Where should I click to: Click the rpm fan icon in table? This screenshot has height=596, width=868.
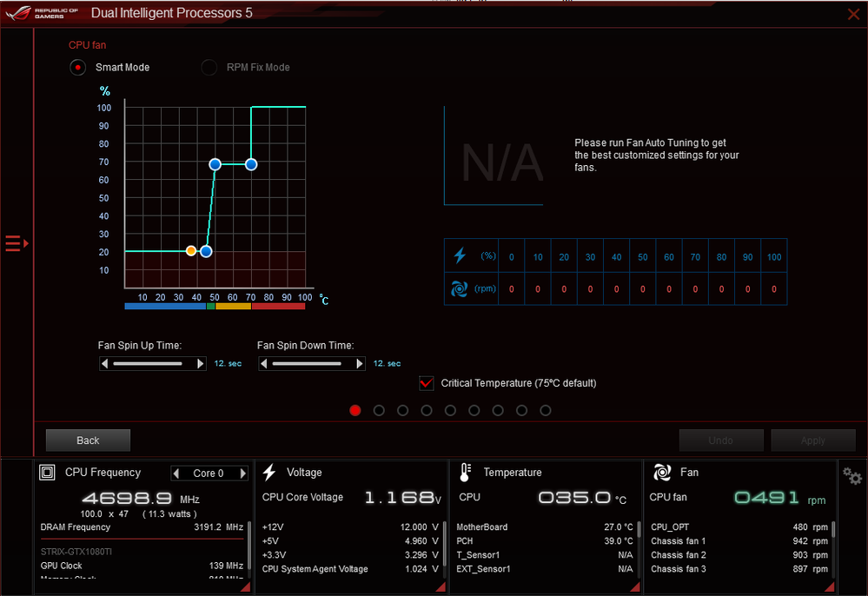[x=459, y=288]
